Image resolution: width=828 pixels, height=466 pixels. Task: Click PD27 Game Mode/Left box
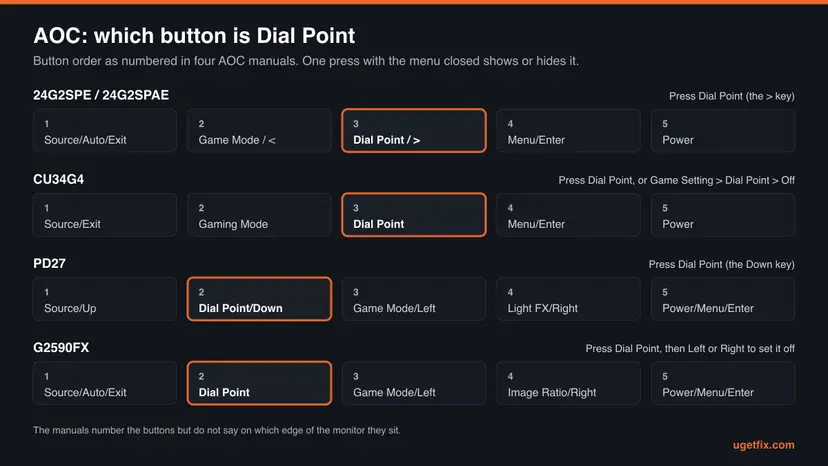click(x=414, y=299)
